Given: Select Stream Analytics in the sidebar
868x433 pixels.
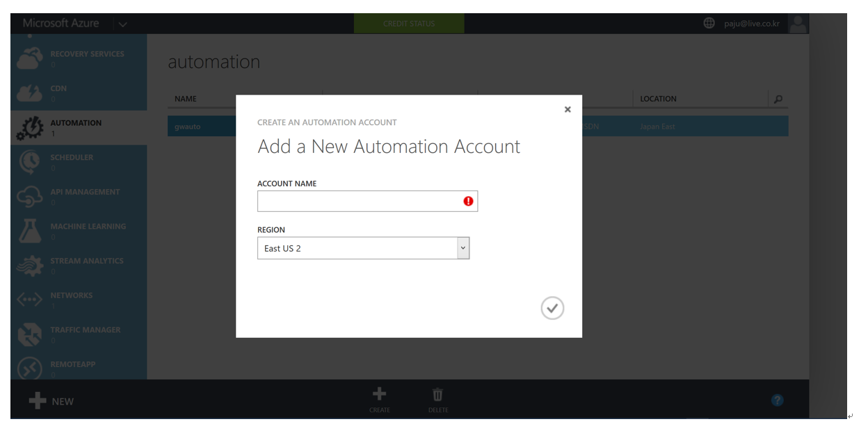Looking at the screenshot, I should point(79,265).
